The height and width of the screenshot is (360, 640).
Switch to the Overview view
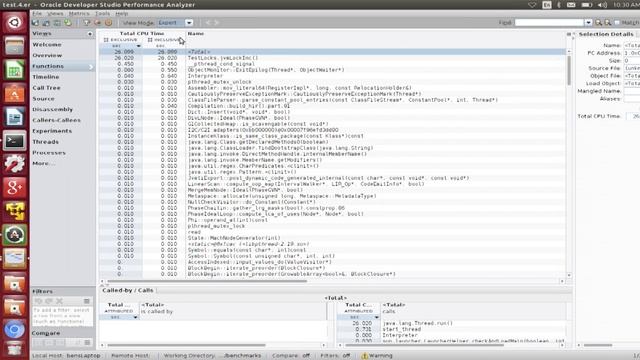tap(47, 56)
